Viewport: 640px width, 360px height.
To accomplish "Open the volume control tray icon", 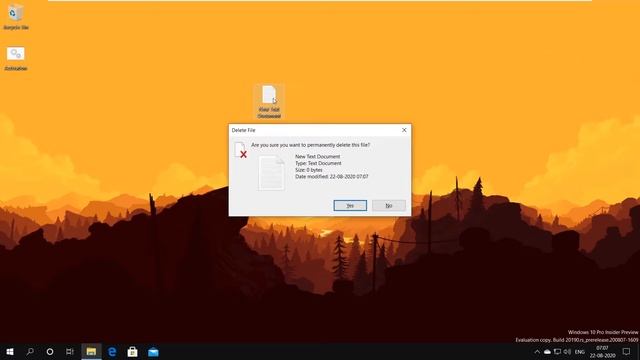I will click(567, 352).
